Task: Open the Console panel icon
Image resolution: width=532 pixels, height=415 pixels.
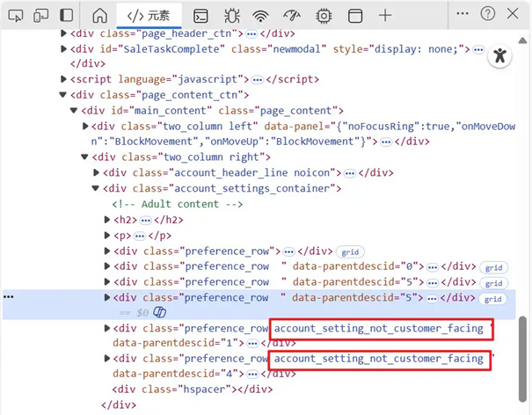Action: coord(200,16)
